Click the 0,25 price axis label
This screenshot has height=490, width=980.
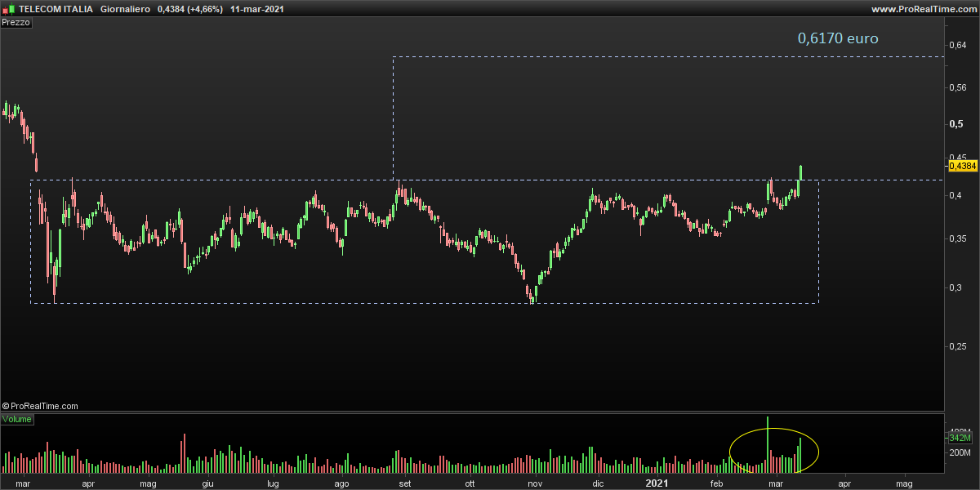958,347
